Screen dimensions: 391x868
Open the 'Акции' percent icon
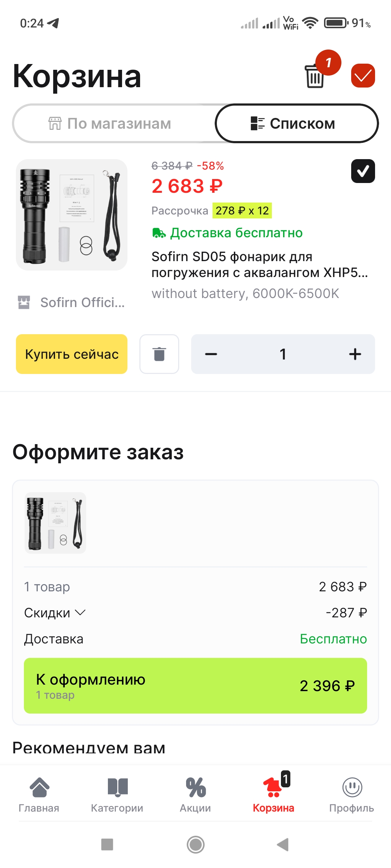(195, 793)
